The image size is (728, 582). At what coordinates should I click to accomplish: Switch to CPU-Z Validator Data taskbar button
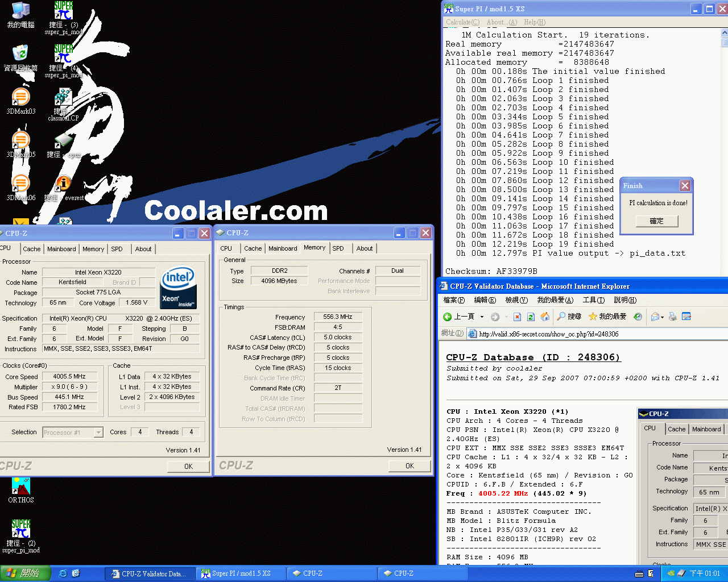pyautogui.click(x=149, y=573)
